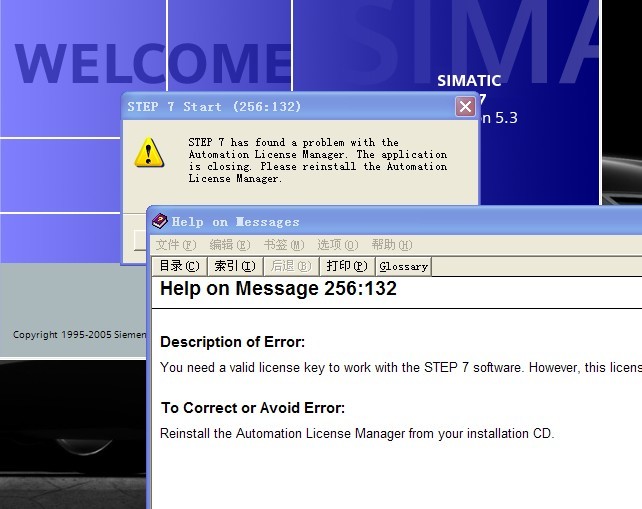Open the 编辑 (Edit) menu

tap(230, 245)
